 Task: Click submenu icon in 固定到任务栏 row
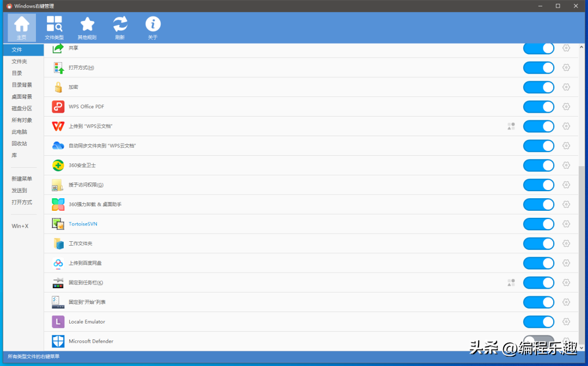coord(511,282)
